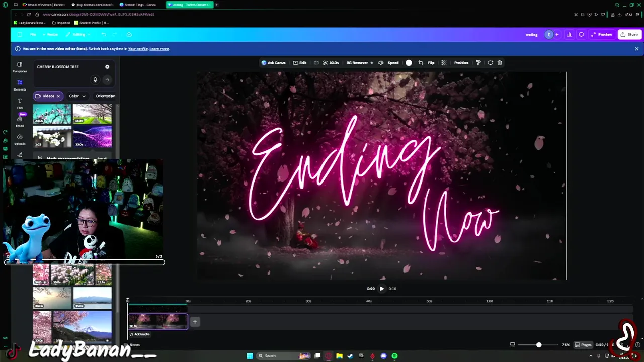Submit search with the arrow button
The height and width of the screenshot is (362, 644).
107,80
